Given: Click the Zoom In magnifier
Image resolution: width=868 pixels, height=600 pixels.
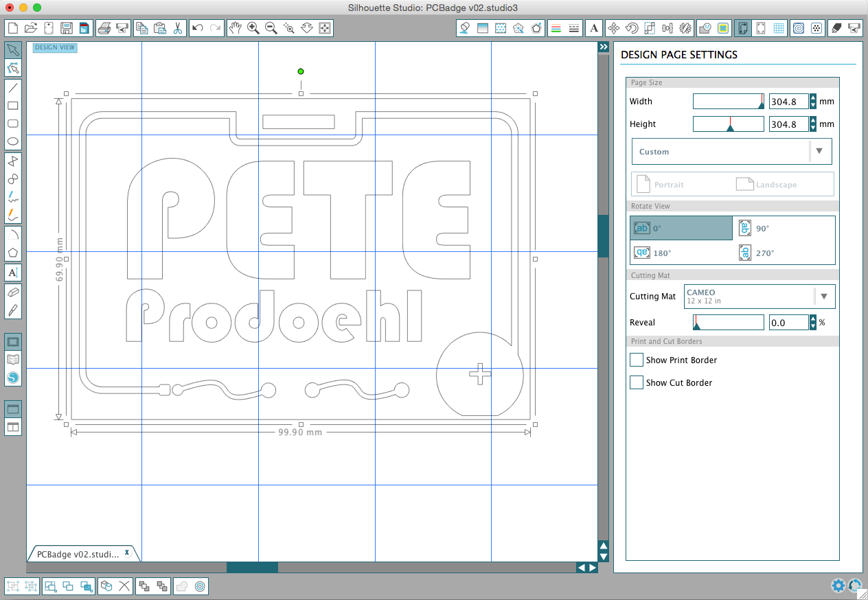Looking at the screenshot, I should tap(253, 28).
